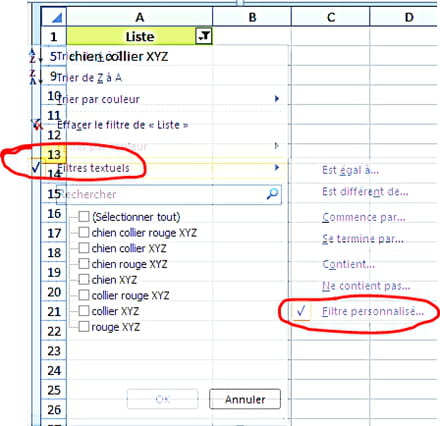
Task: Click the checkmark beside Filtre personnalisé
Action: point(301,311)
